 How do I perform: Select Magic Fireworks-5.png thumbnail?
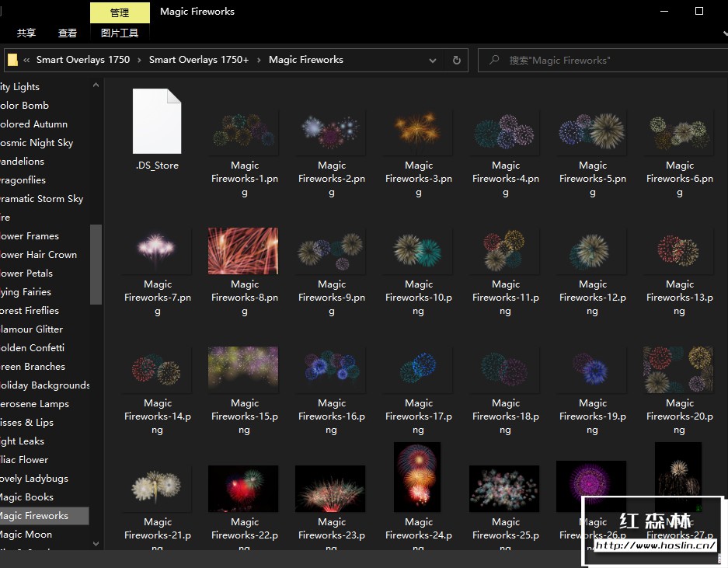[x=591, y=132]
